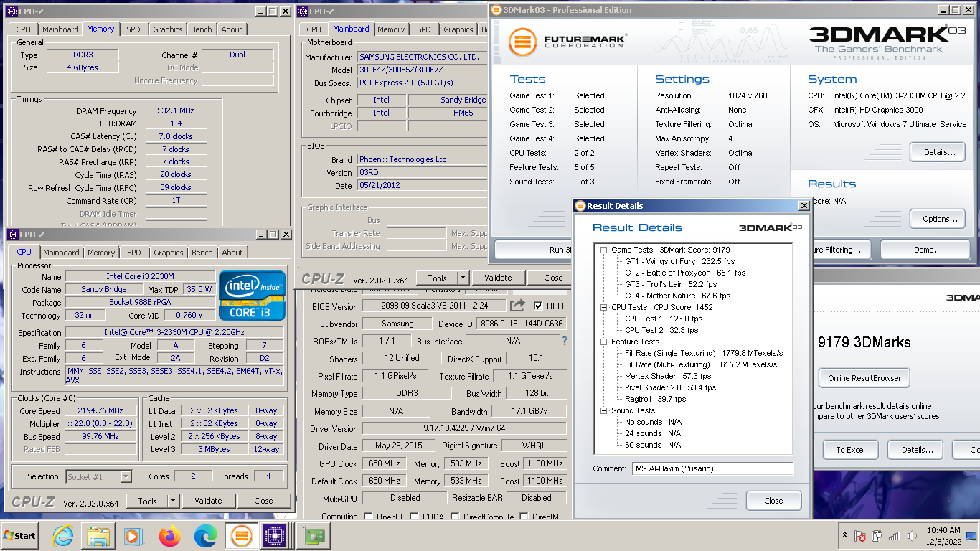The height and width of the screenshot is (551, 980).
Task: Click the Intel Core i3 logo badge
Action: 253,296
